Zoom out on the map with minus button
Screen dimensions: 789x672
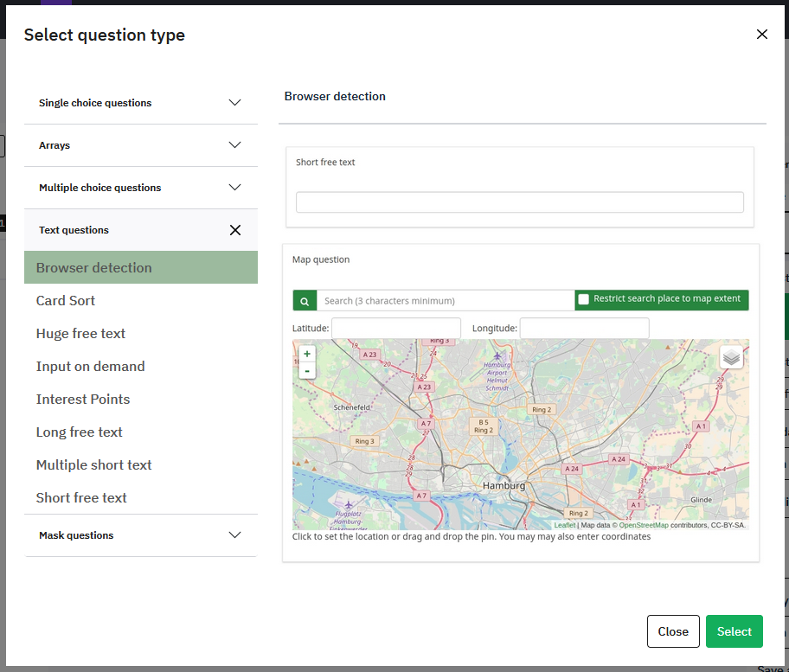[x=307, y=371]
